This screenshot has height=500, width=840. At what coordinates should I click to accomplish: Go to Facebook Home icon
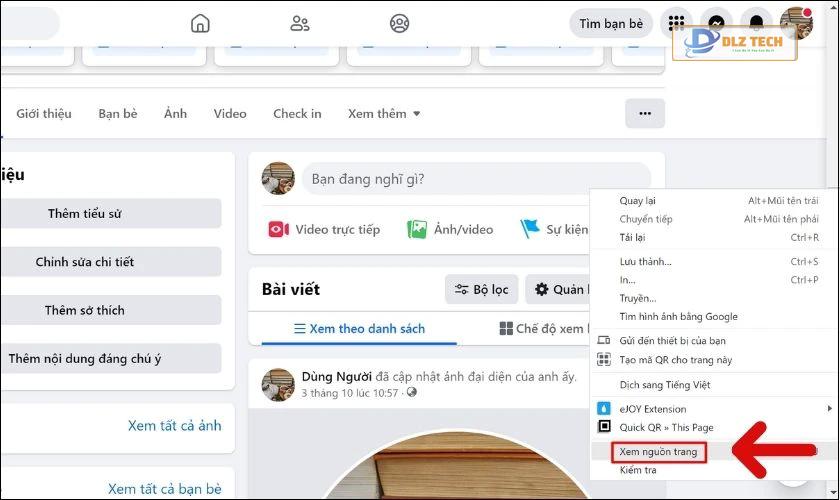point(200,24)
